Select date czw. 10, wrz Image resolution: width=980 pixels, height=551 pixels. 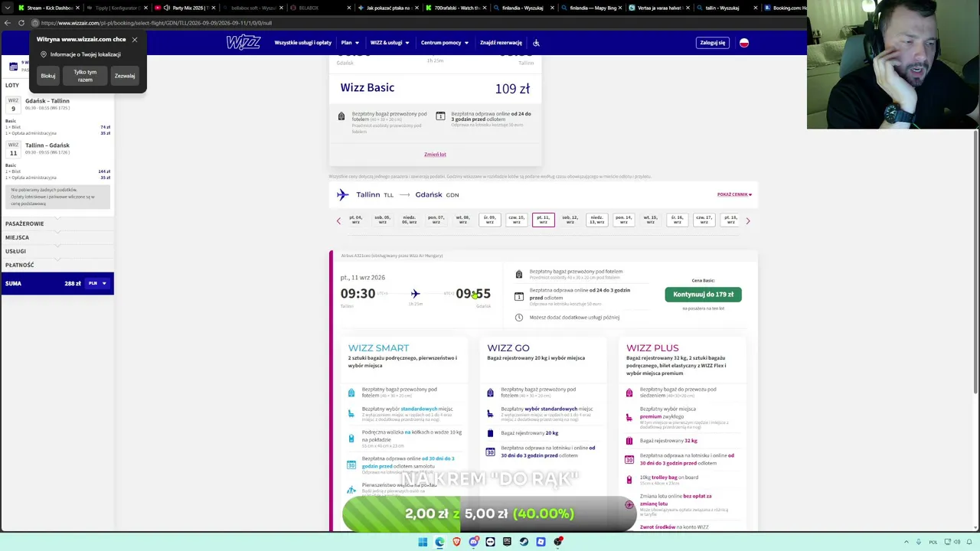tap(516, 220)
